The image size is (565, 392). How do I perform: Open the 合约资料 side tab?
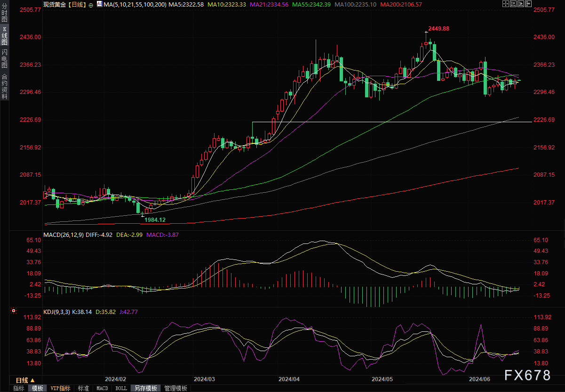pyautogui.click(x=4, y=86)
